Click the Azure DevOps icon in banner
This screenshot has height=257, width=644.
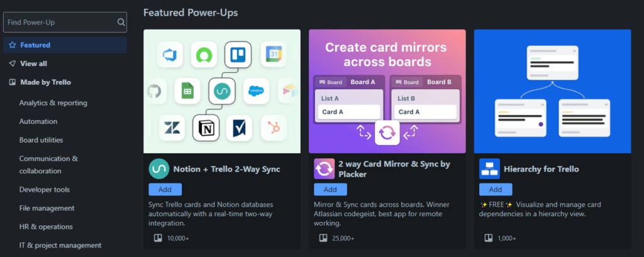coord(169,55)
